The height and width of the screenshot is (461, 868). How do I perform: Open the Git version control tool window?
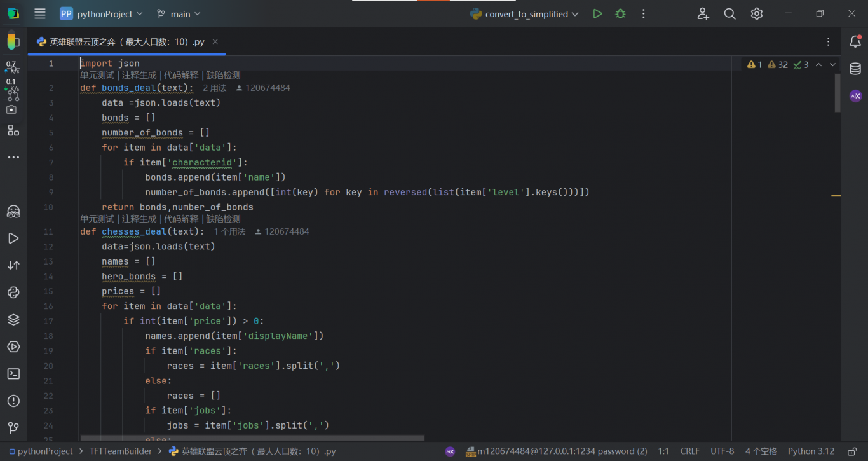pos(13,428)
